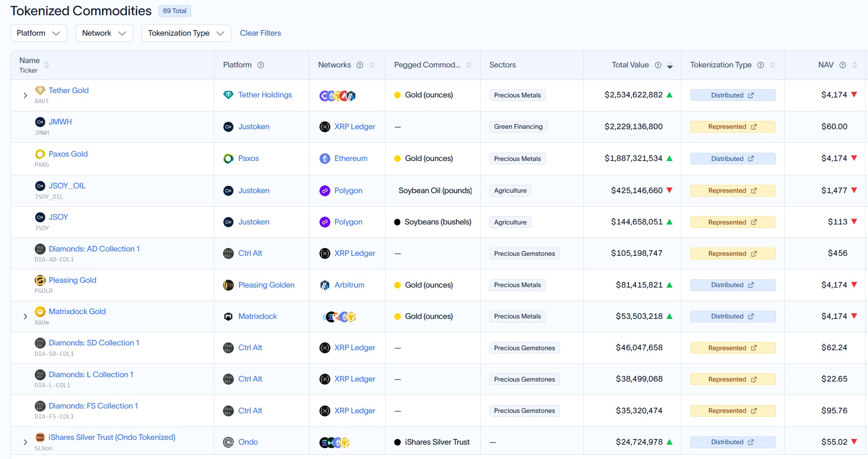The image size is (868, 459).
Task: Expand the iShares Silver Trust row
Action: tap(25, 442)
